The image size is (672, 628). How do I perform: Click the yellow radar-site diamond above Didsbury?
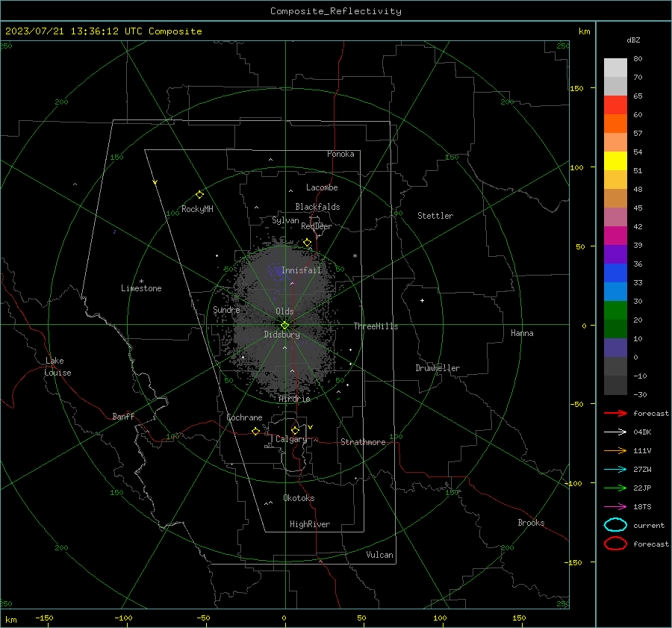(284, 326)
